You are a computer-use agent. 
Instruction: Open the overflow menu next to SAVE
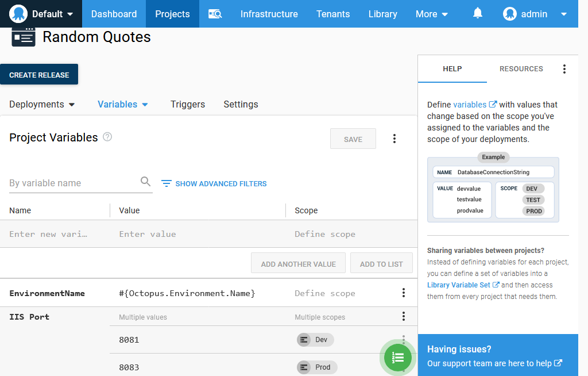(394, 139)
